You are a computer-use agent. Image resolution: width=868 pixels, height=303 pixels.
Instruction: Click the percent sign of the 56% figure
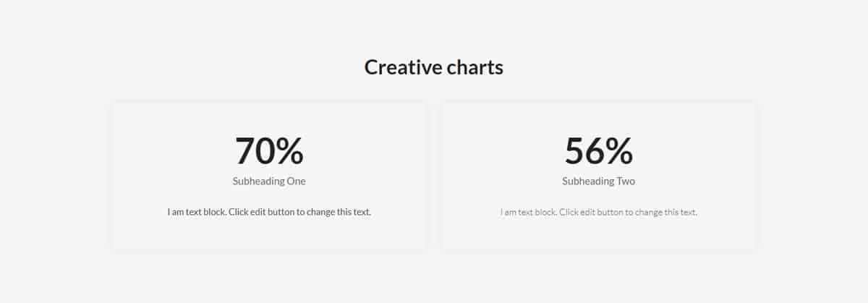(x=619, y=151)
